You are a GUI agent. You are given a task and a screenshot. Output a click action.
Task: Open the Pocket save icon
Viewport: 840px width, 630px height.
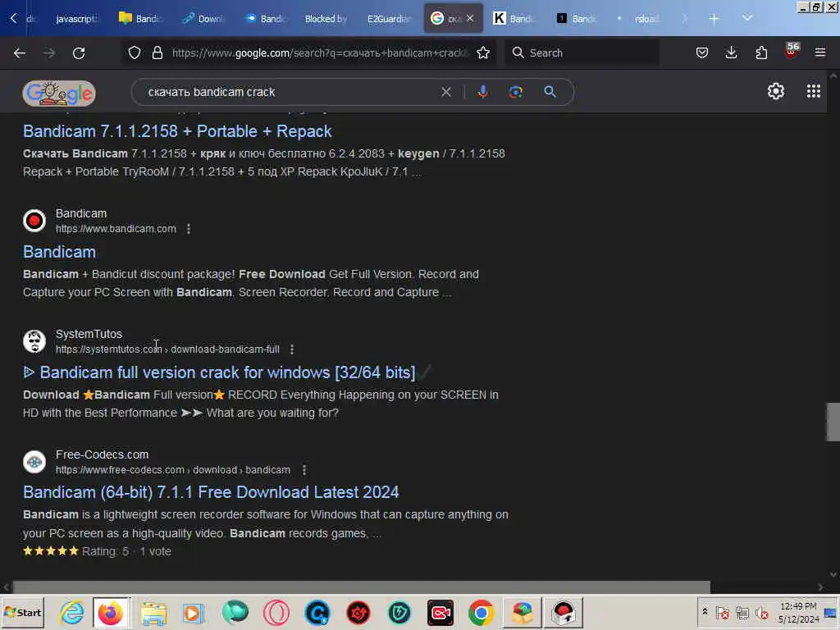[702, 52]
